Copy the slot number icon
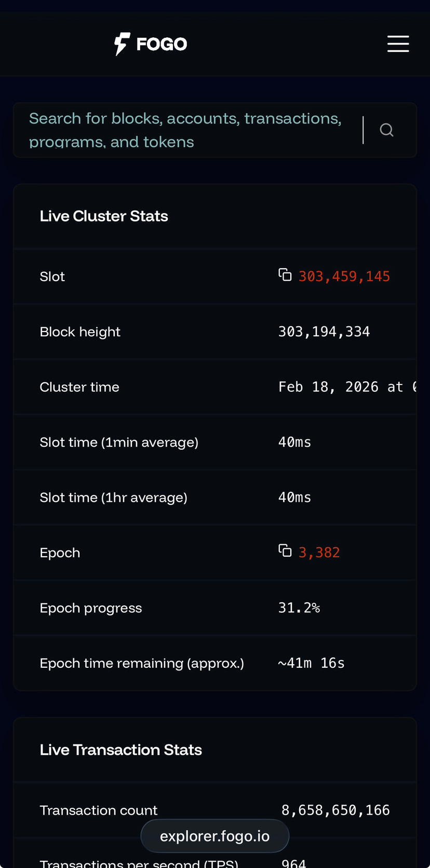This screenshot has height=868, width=430. (x=285, y=275)
